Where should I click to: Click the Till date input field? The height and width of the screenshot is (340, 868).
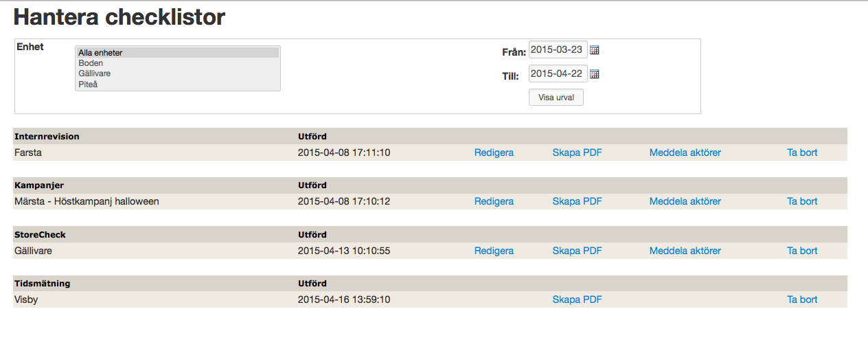(558, 74)
